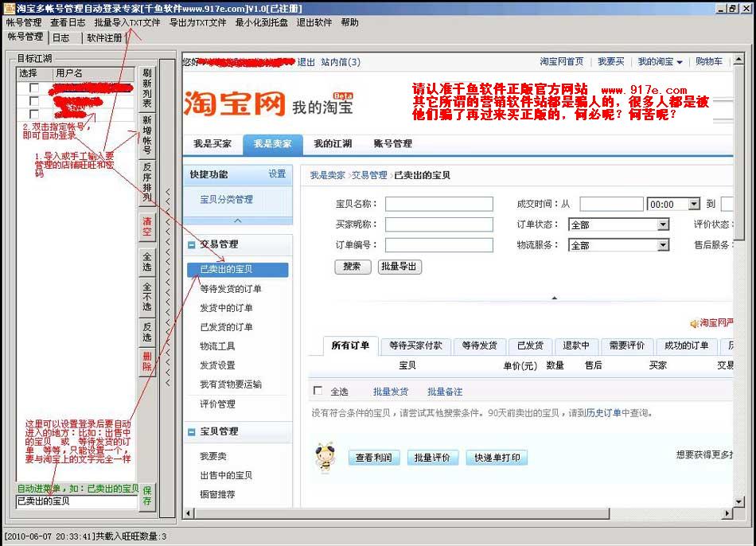
Task: Choose 批量导入TXT文件 from menu bar
Action: [x=127, y=22]
